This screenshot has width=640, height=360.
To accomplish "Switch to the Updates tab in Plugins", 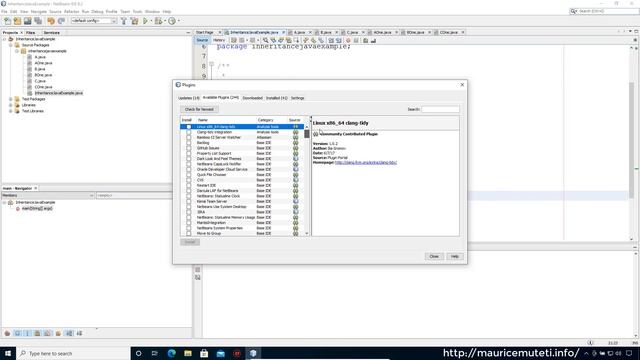I will coord(189,98).
